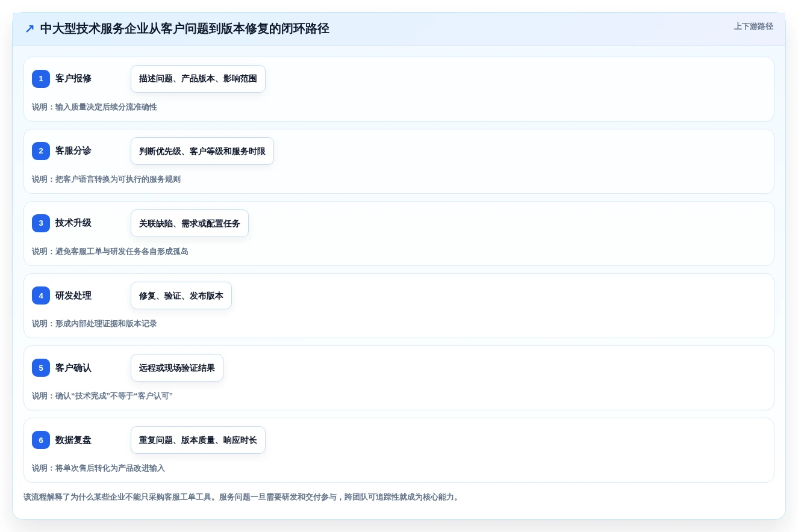Click the arrow icon beside the flowchart title
Screen dimensions: 798x532
pos(30,29)
